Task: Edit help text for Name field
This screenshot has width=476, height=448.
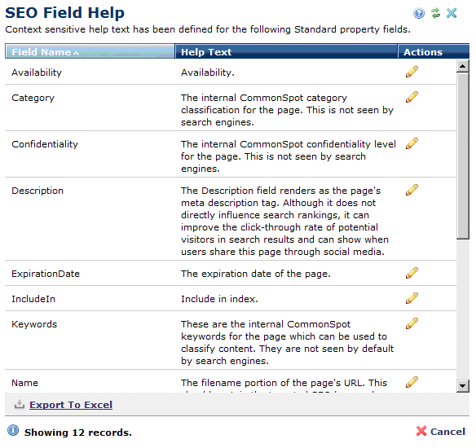Action: click(412, 382)
